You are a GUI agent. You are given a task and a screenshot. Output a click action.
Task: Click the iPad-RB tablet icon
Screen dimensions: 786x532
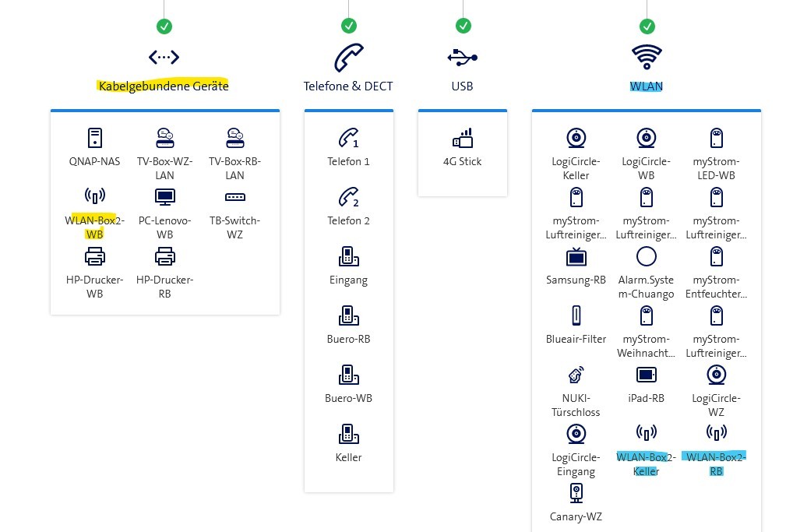point(646,375)
